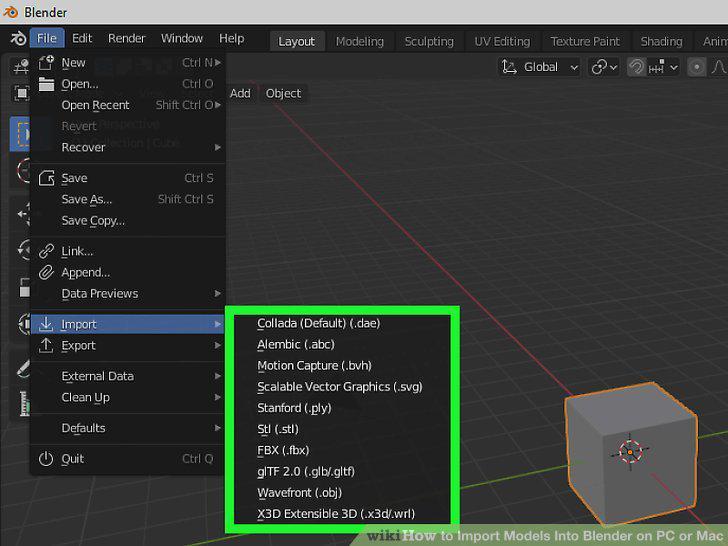Switch to the Shading workspace tab

click(x=661, y=41)
